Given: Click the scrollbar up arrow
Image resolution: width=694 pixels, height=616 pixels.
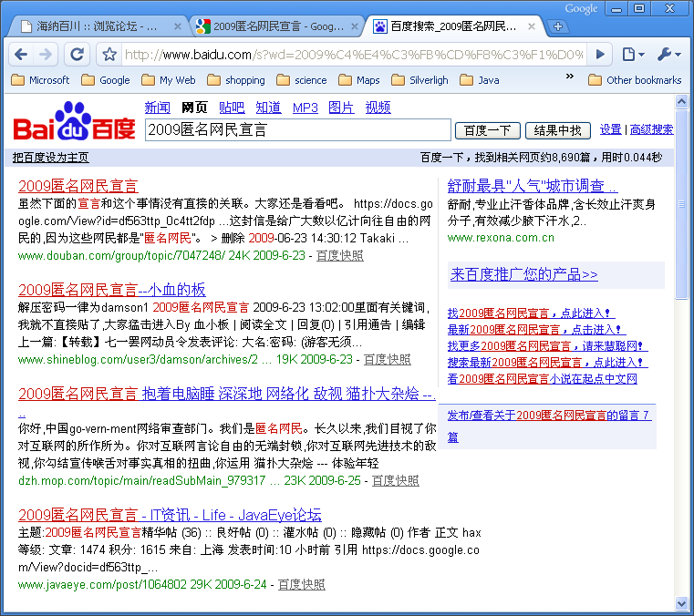Looking at the screenshot, I should 681,102.
